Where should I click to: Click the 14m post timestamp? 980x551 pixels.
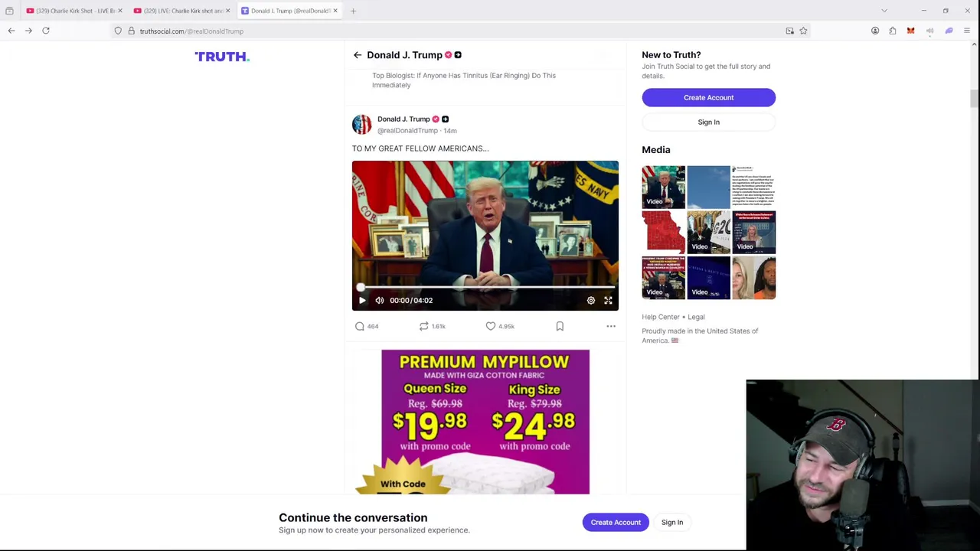(x=450, y=131)
